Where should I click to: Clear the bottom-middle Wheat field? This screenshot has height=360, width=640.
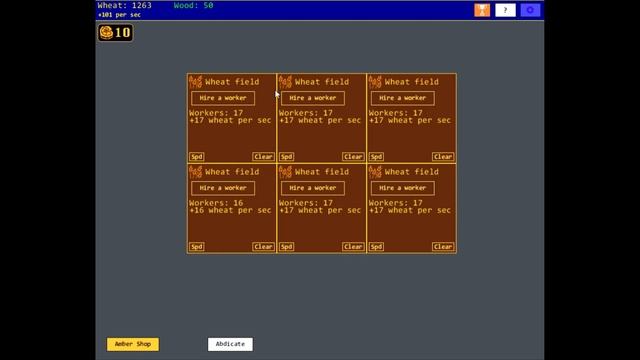coord(353,247)
